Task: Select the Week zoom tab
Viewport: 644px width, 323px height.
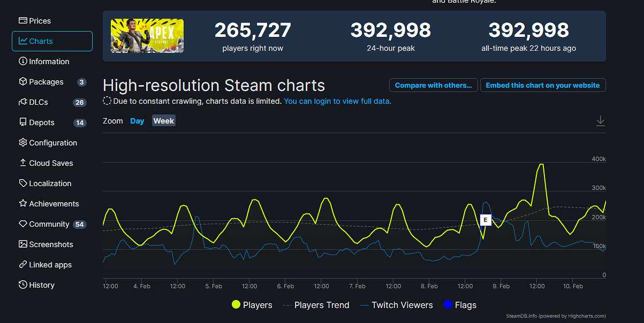Action: pyautogui.click(x=163, y=120)
